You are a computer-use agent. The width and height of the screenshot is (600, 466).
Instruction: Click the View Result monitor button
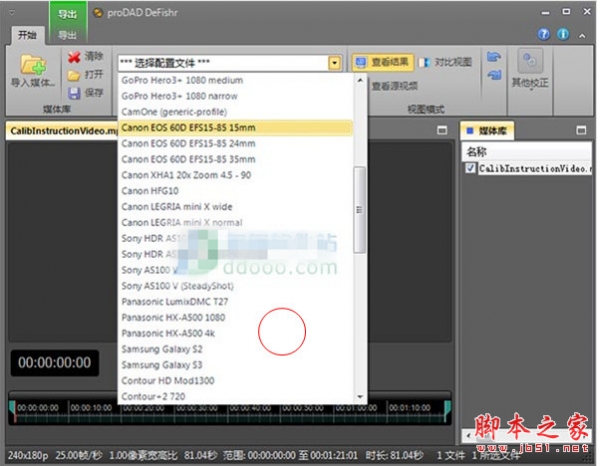pos(383,62)
